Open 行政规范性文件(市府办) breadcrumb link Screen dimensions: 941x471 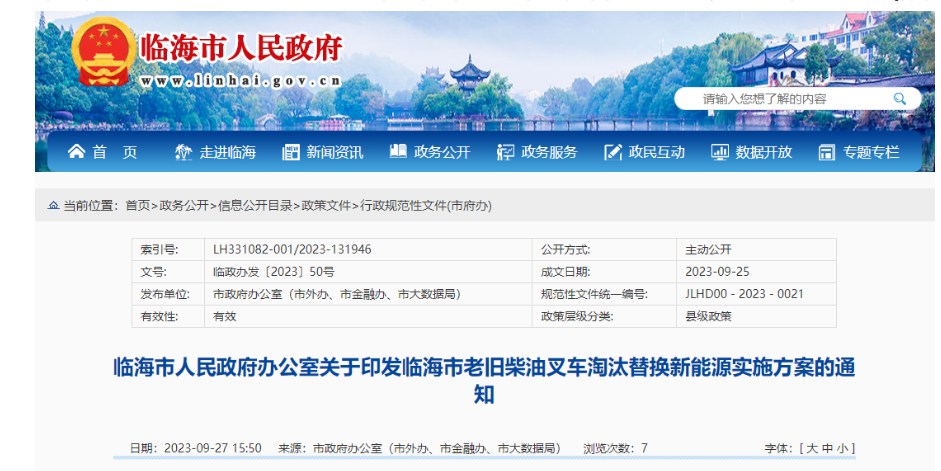click(426, 205)
